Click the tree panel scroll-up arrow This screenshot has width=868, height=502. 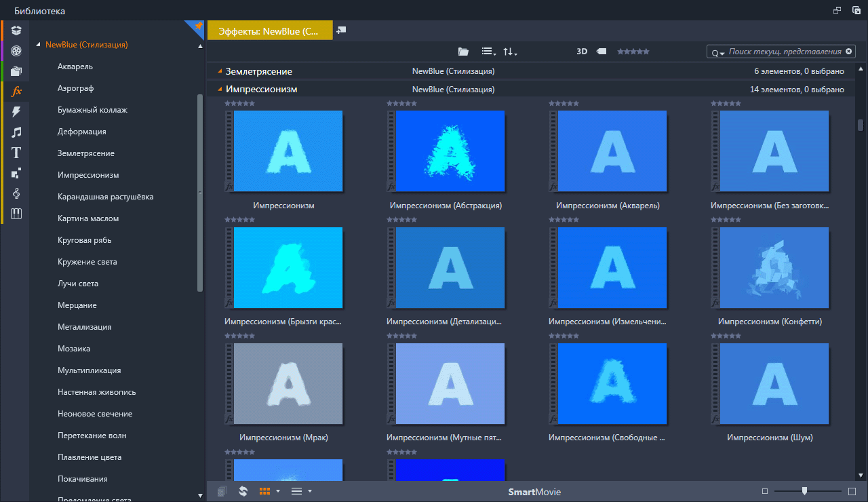click(x=200, y=47)
